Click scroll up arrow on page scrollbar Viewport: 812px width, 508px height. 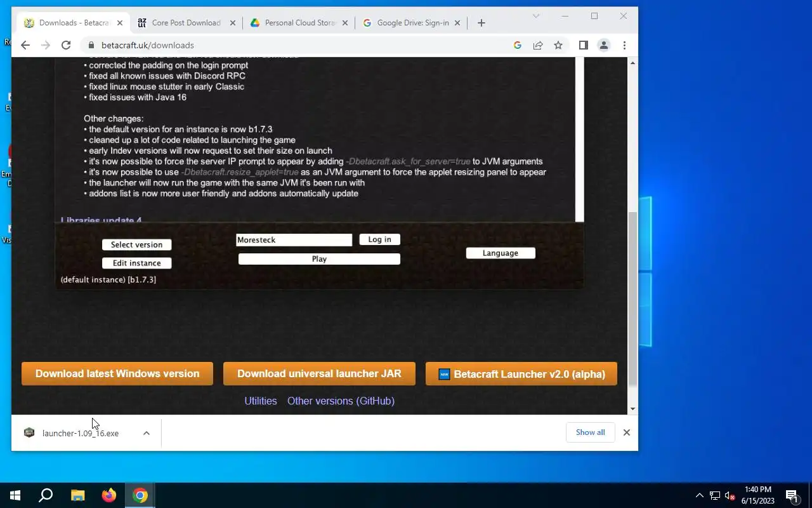(x=632, y=62)
